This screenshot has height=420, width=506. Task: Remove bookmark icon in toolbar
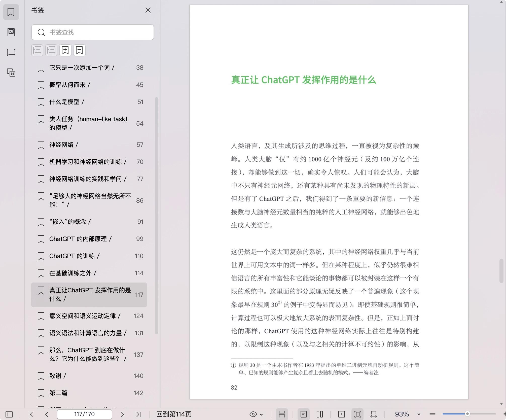(x=80, y=50)
